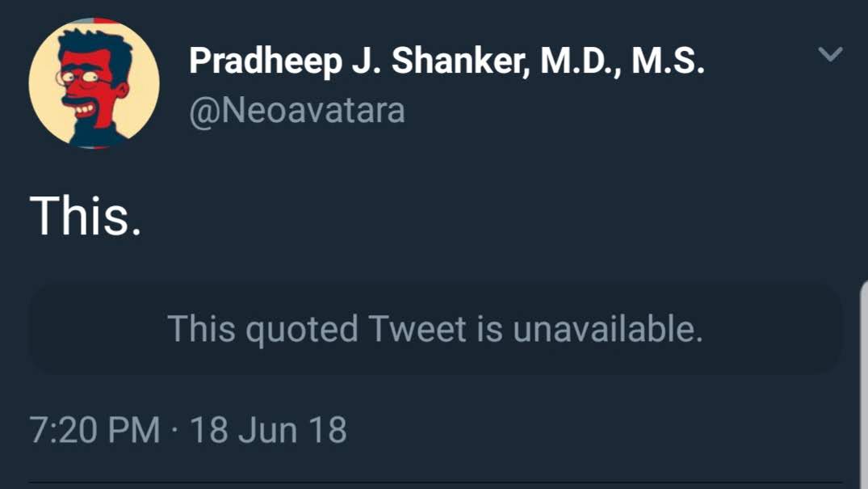Click the divider line below the timestamp

[434, 483]
